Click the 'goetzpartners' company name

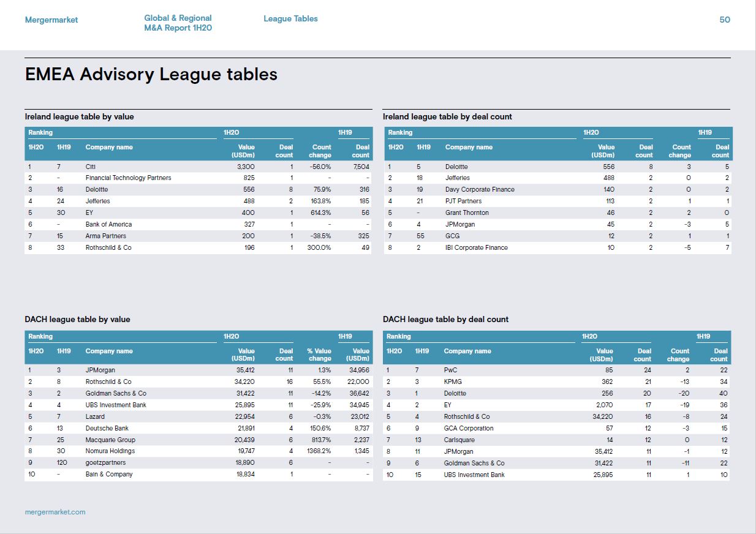pos(105,462)
